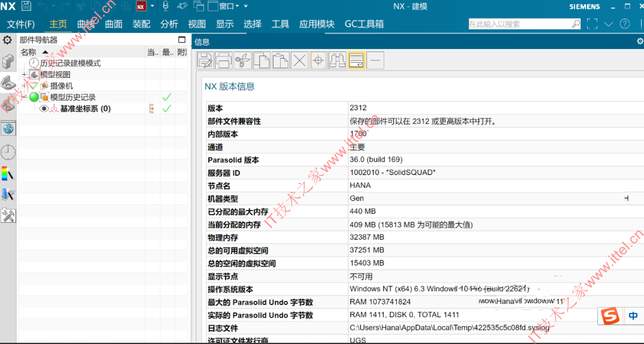Expand the ribbon options chevron

coord(609,24)
